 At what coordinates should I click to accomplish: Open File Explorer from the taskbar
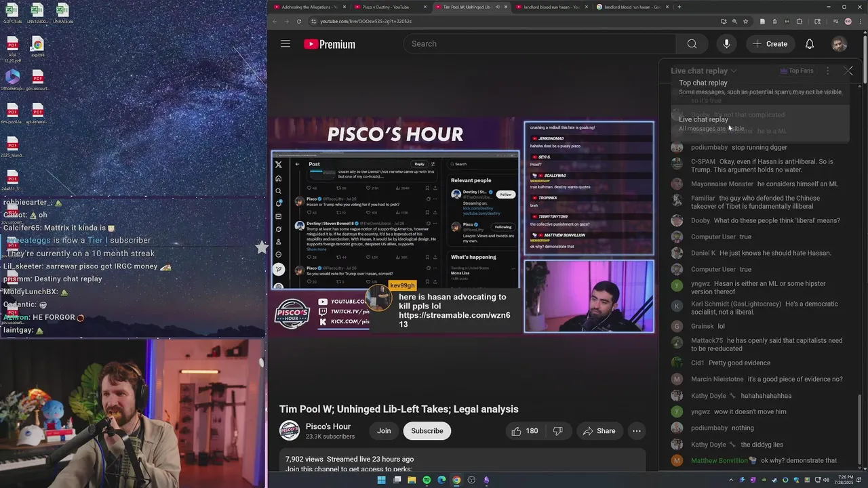(412, 480)
